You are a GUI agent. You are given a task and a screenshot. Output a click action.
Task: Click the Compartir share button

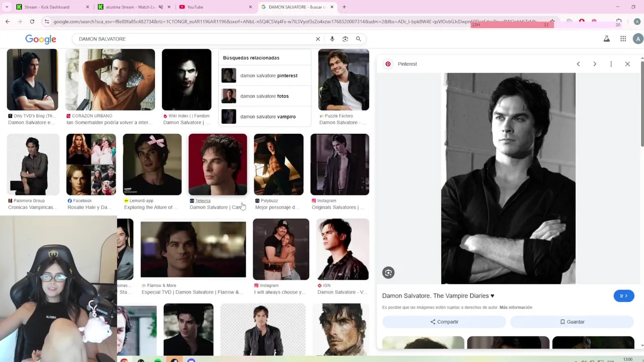[444, 322]
